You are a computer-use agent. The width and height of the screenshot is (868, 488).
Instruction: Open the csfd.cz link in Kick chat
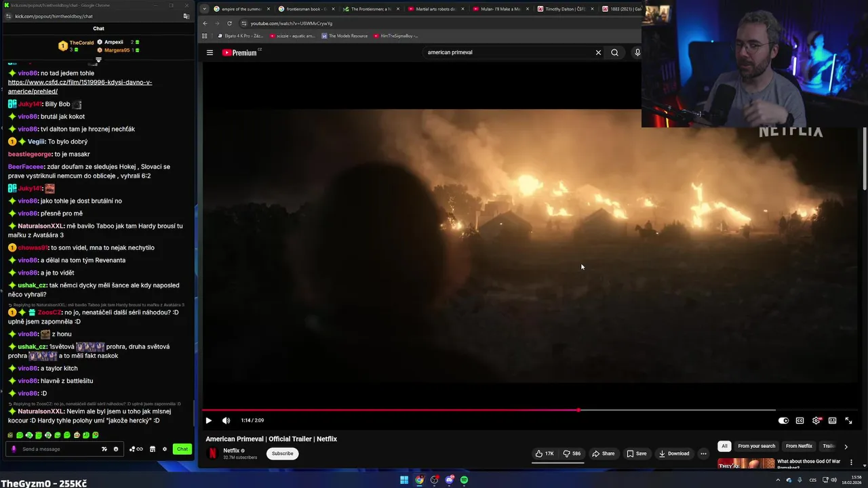click(x=80, y=87)
